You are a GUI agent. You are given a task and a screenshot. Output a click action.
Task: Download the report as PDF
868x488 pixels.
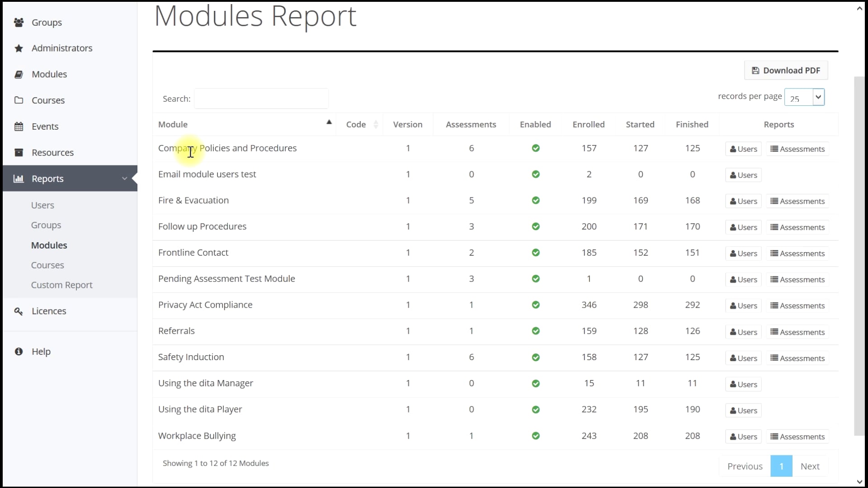[x=786, y=70]
